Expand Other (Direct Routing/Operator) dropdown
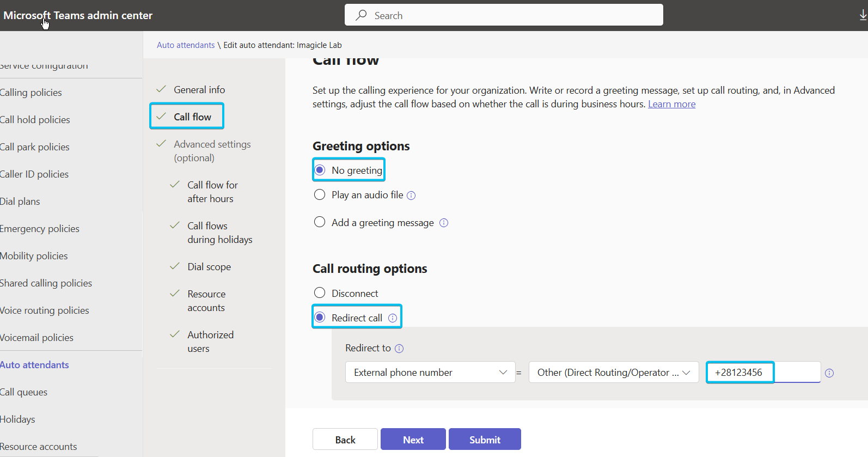Screen dimensions: 868x457 point(613,373)
